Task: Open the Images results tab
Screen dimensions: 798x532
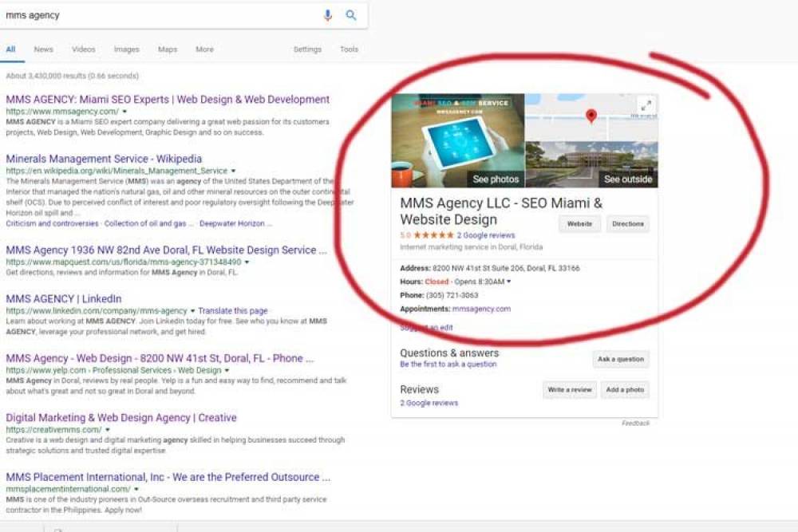Action: tap(127, 49)
